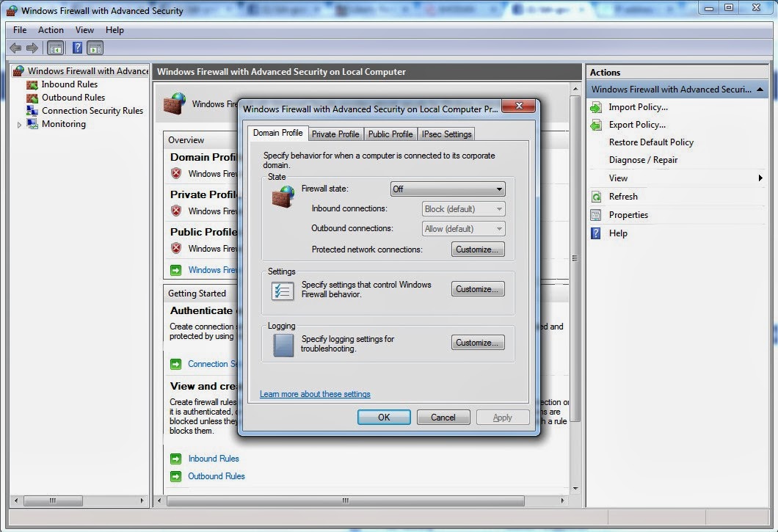Click the Outbound Rules tree icon
The width and height of the screenshot is (778, 532).
32,98
